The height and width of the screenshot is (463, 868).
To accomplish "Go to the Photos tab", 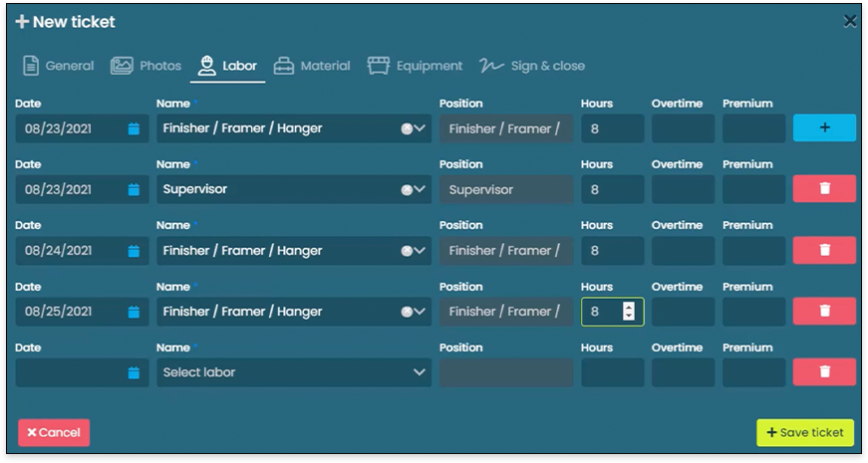I will [x=146, y=66].
